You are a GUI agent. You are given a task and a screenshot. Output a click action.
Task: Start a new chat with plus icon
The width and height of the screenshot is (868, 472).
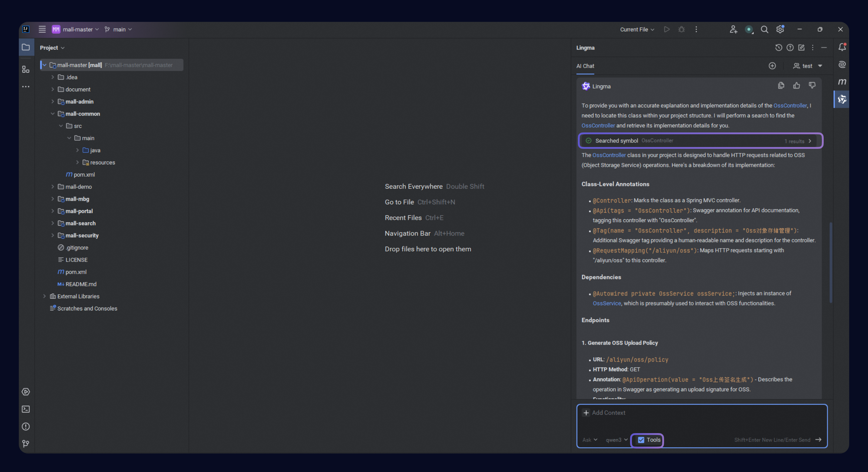[772, 66]
